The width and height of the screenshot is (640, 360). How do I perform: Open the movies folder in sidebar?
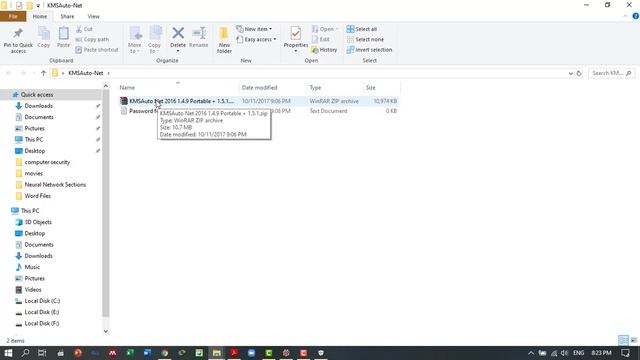(33, 173)
